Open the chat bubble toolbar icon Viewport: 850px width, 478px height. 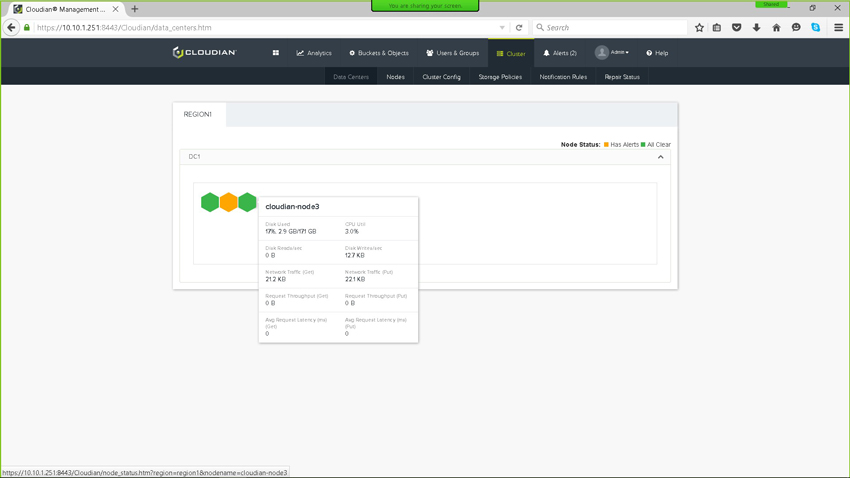[796, 28]
